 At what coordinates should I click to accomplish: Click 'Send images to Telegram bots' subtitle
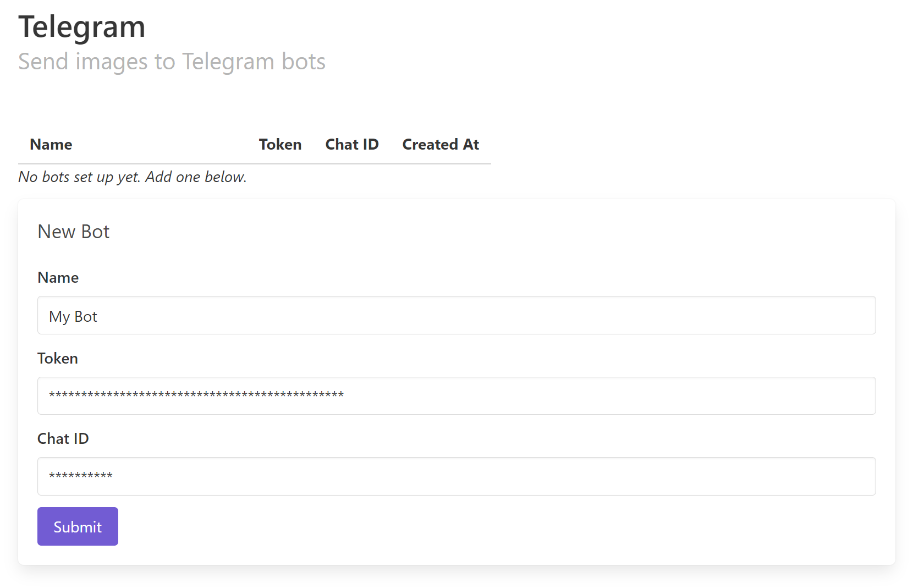(172, 61)
